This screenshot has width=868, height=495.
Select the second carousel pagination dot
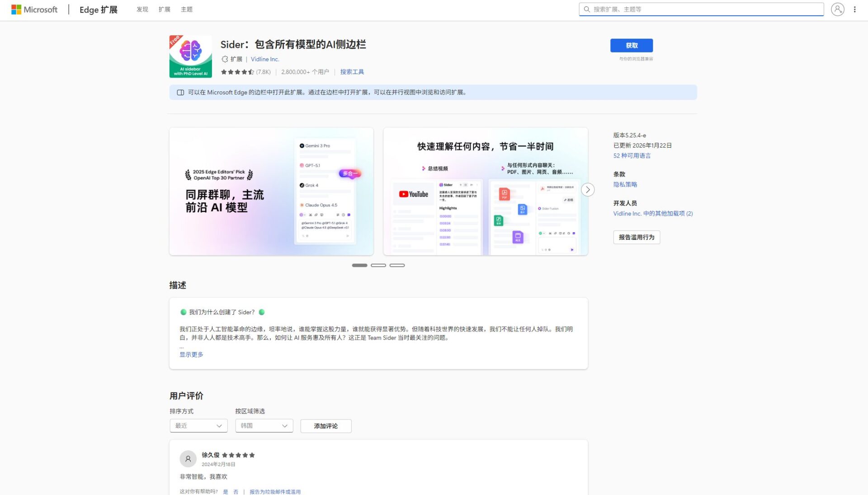[x=378, y=265]
